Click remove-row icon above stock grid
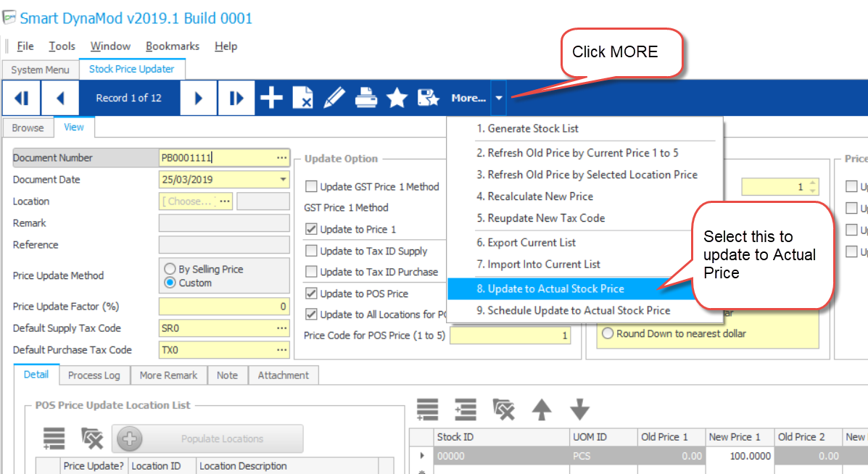 [x=503, y=409]
